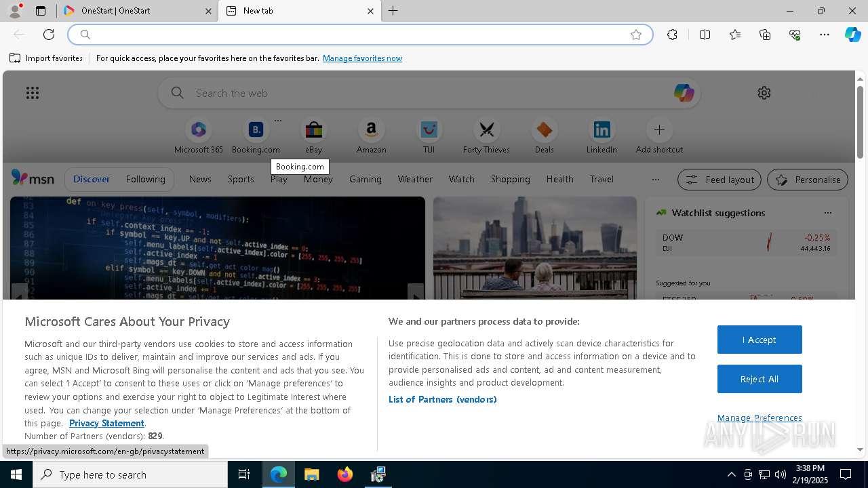The image size is (868, 488).
Task: Open the News category
Action: (x=200, y=179)
